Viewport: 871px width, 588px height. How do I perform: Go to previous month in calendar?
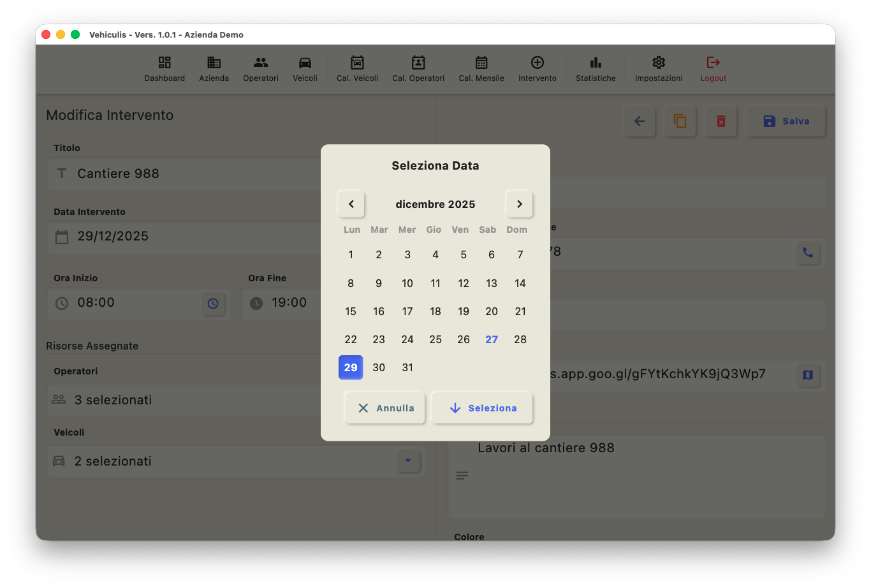point(351,204)
